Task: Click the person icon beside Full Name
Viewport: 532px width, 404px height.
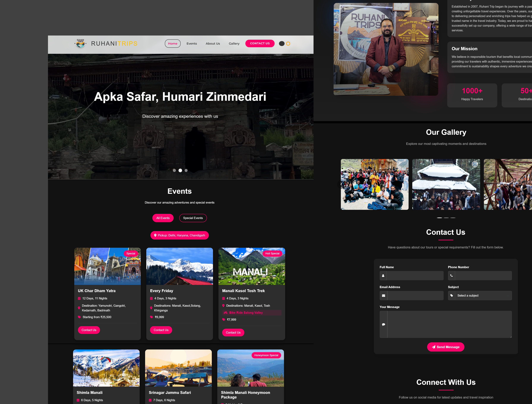Action: (x=383, y=275)
